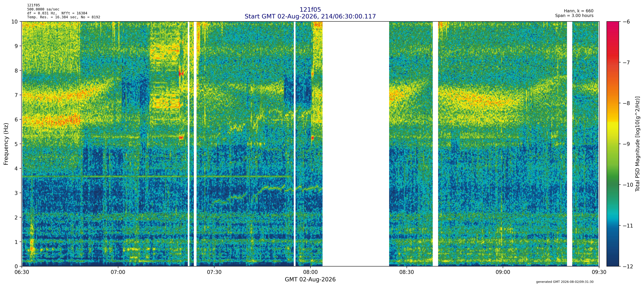Click the "Frequency (Hz)" y-axis label
The height and width of the screenshot is (287, 644).
point(6,144)
